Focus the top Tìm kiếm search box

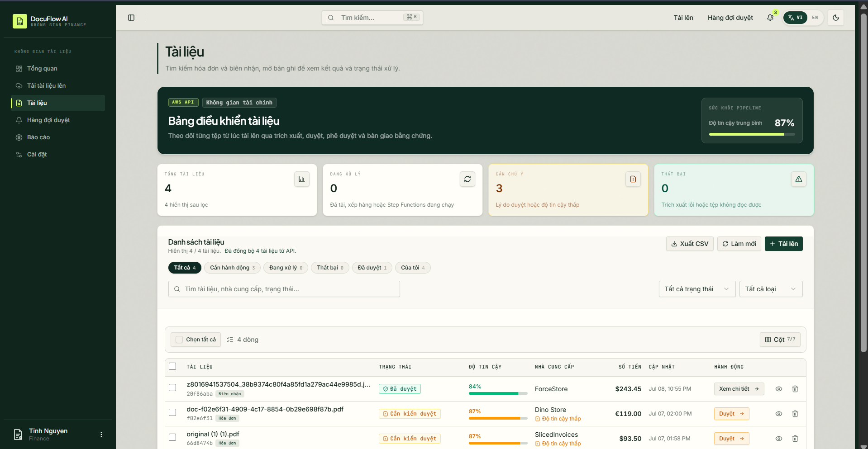(372, 18)
